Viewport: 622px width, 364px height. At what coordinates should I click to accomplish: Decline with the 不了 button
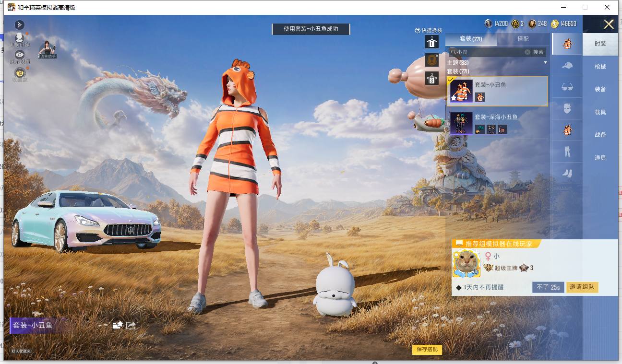pyautogui.click(x=548, y=287)
